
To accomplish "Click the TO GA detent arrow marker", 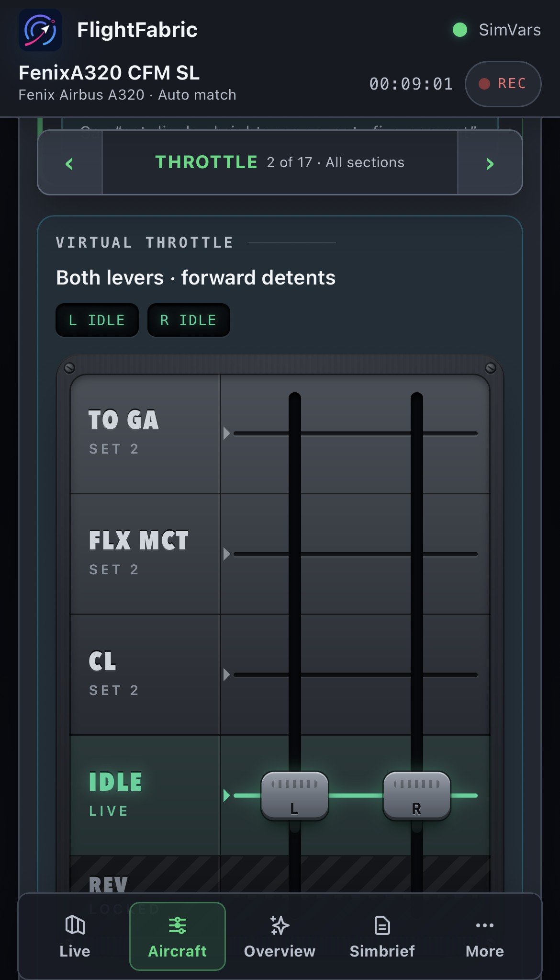I will [227, 433].
